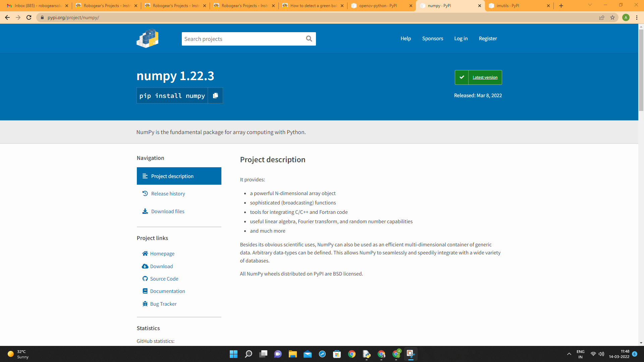Click the search magnifier icon
The image size is (644, 362).
point(309,39)
